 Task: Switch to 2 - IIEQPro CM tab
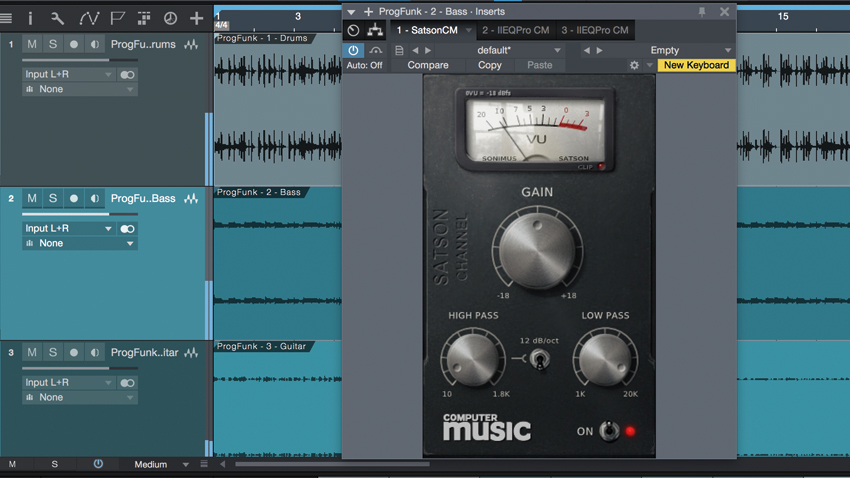coord(516,30)
